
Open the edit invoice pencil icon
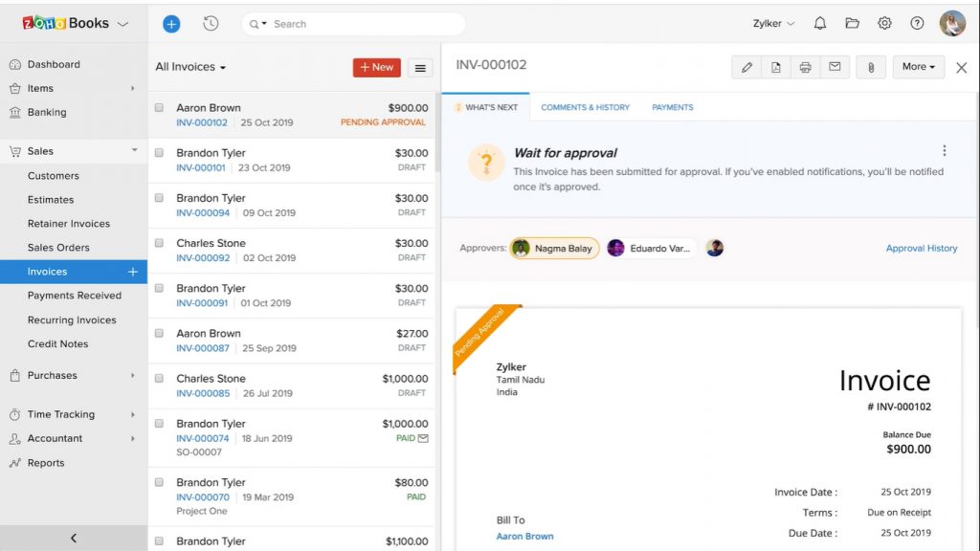[746, 67]
